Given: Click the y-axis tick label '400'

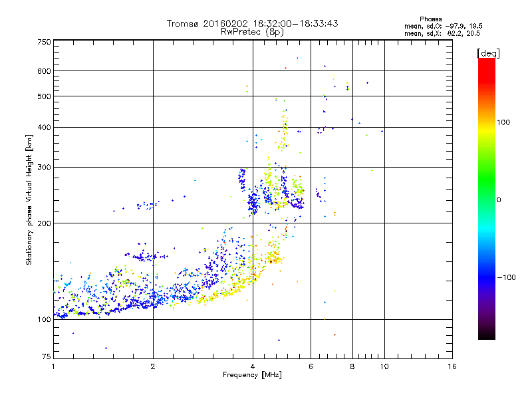Looking at the screenshot, I should pyautogui.click(x=44, y=128).
